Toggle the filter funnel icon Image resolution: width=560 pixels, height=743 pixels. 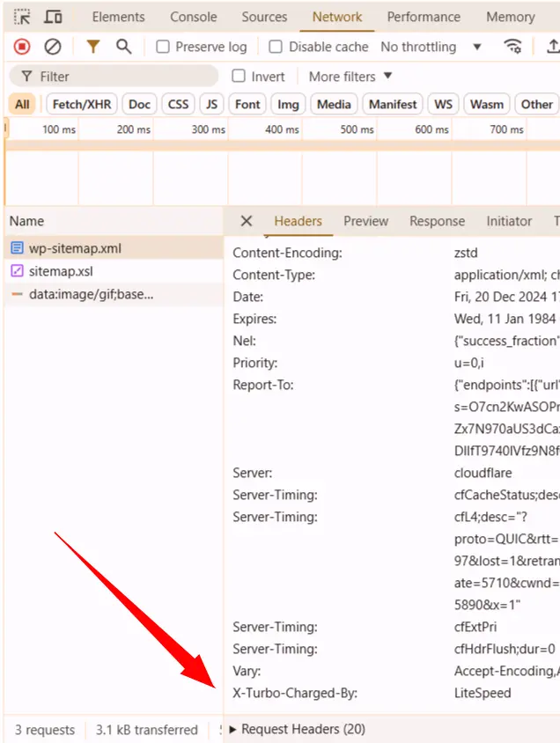click(93, 47)
